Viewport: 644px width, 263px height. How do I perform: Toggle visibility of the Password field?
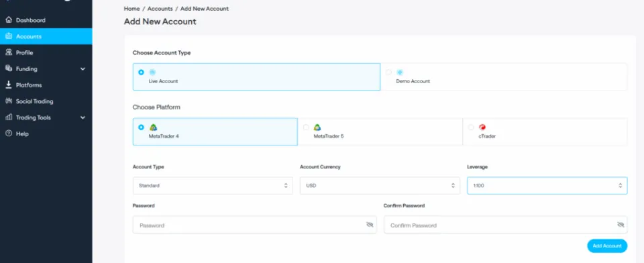369,225
